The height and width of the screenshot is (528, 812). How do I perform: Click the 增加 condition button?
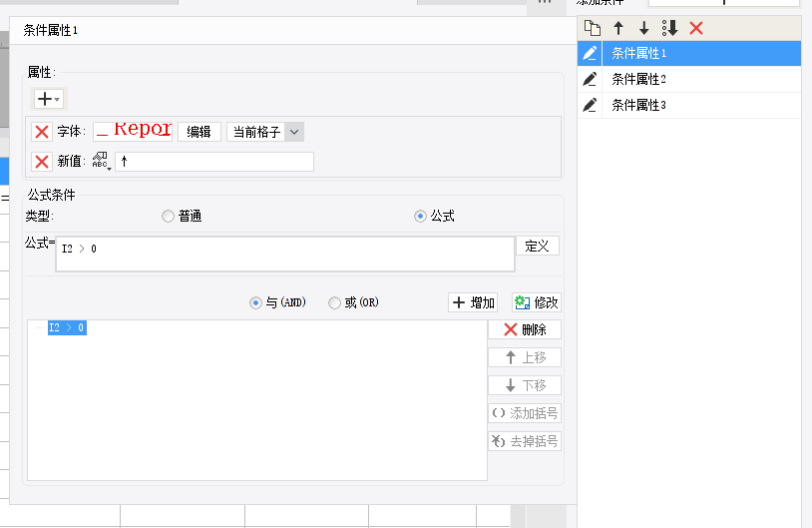tap(473, 302)
